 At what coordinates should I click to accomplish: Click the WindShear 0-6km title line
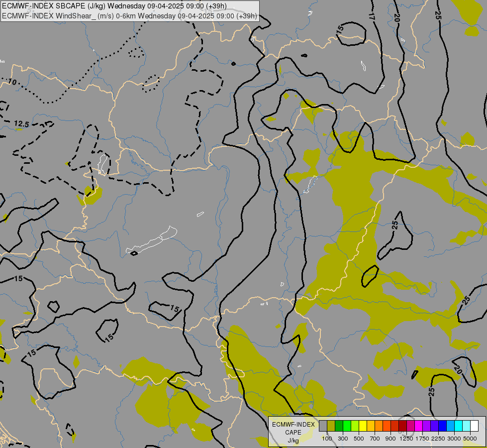tap(129, 16)
